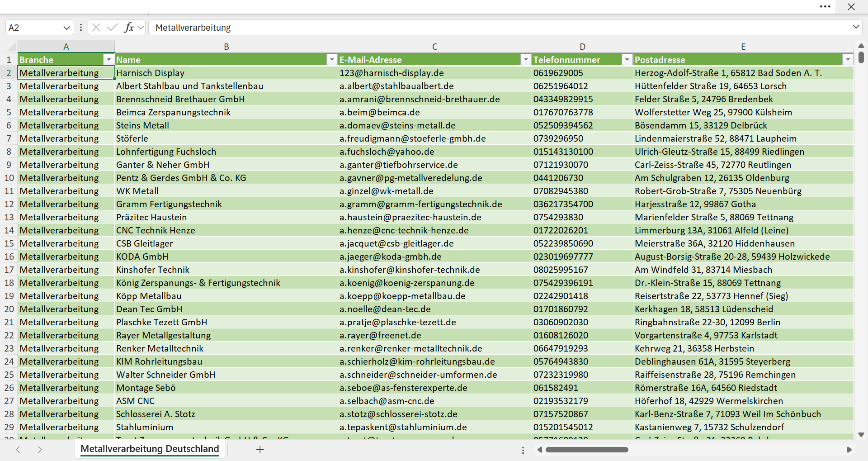Open the Telefonnummer filter dropdown

[x=627, y=60]
